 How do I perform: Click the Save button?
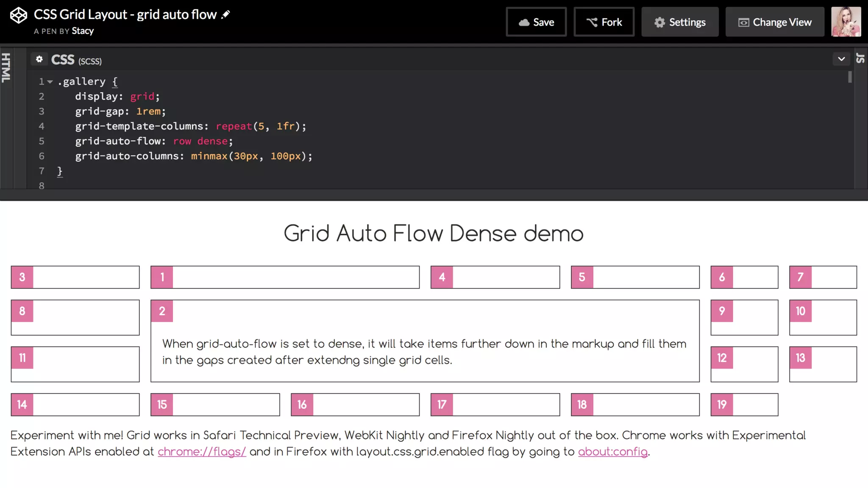[536, 22]
